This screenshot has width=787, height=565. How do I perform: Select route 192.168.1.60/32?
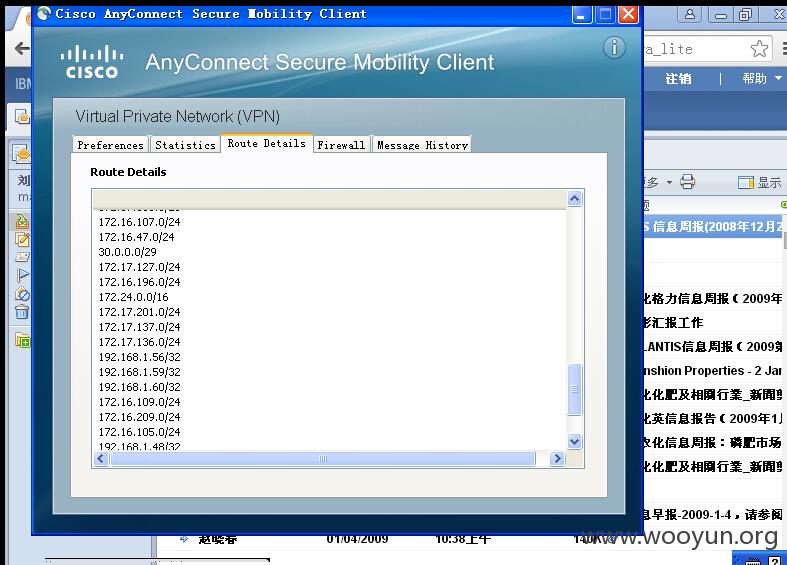[139, 387]
